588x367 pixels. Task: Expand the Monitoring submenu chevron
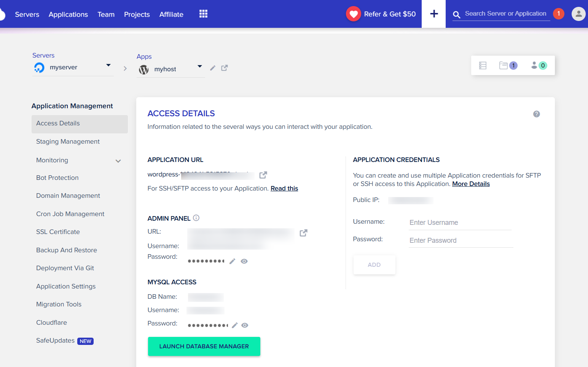pos(118,161)
